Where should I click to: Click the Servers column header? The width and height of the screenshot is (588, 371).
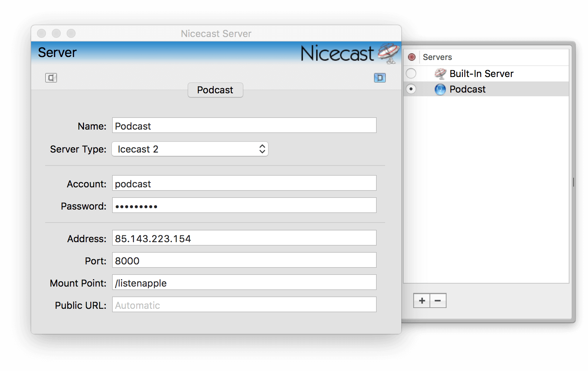[x=437, y=57]
